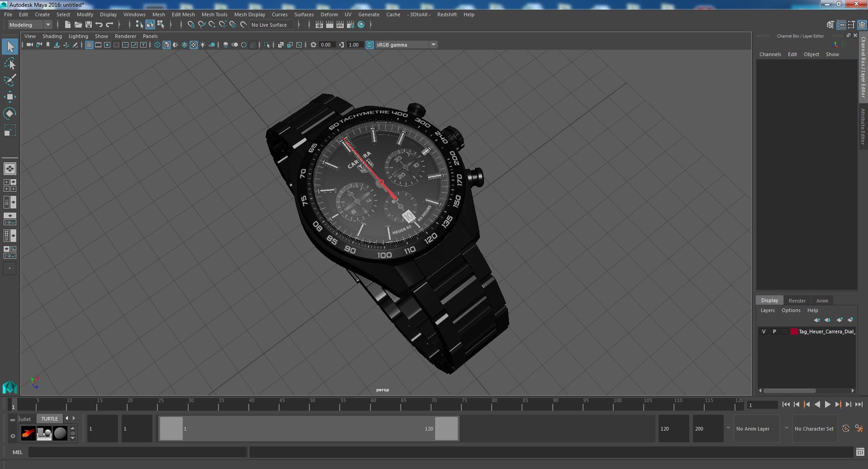Create a new scene file
The image size is (868, 469).
point(67,25)
